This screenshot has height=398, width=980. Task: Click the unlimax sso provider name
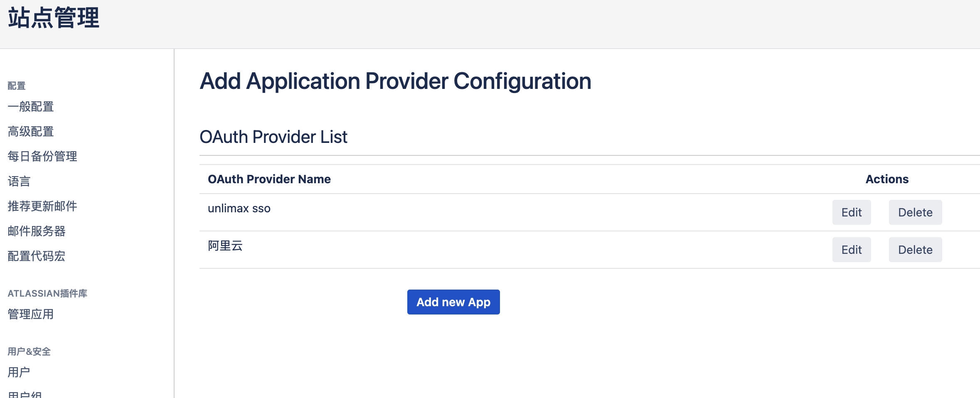[239, 209]
